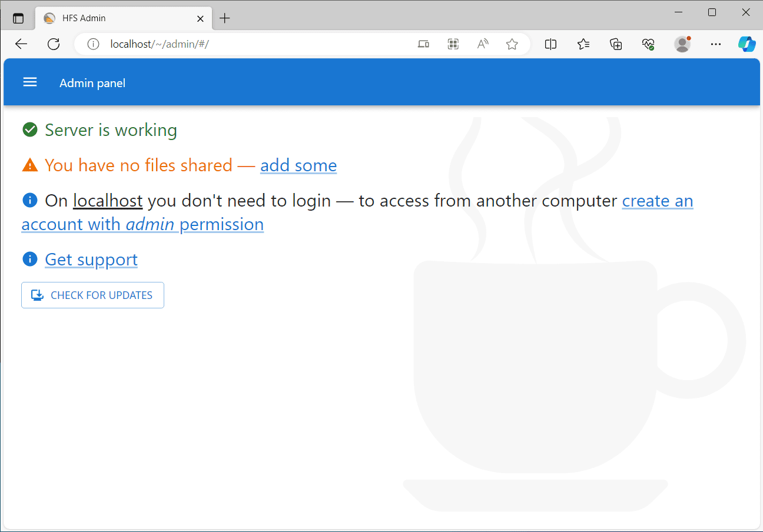Click the browser back arrow
Screen dimensions: 763x532
click(x=21, y=44)
